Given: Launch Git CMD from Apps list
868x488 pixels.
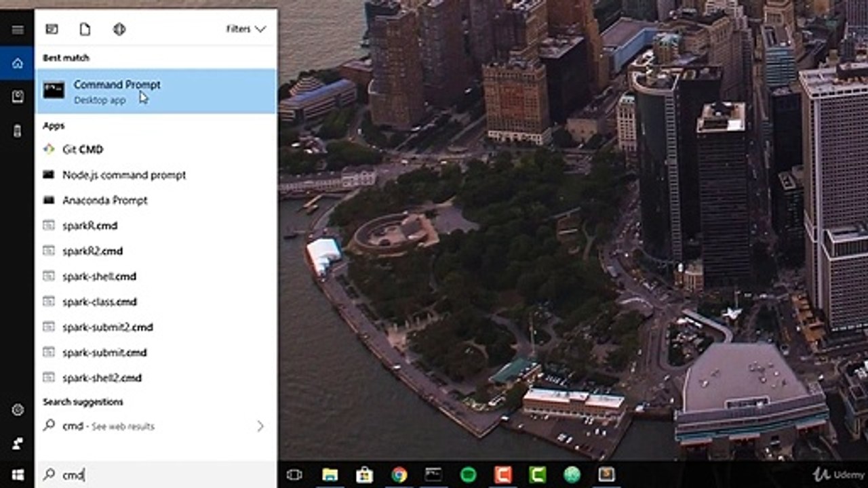Looking at the screenshot, I should [x=156, y=149].
